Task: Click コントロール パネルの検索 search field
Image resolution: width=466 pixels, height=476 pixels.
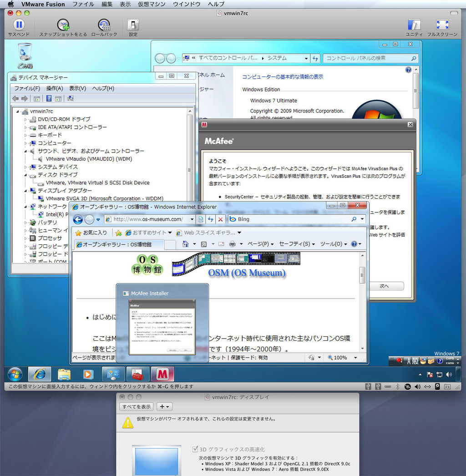Action: [x=370, y=58]
